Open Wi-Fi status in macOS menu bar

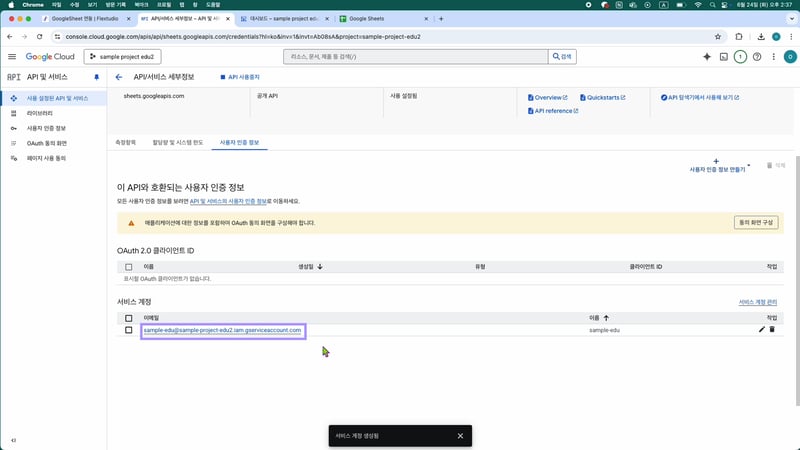tap(697, 5)
